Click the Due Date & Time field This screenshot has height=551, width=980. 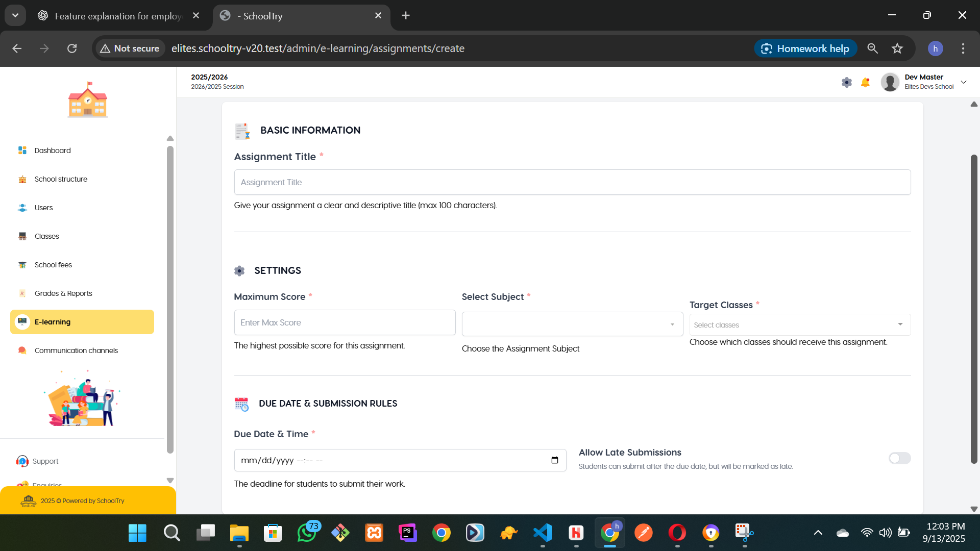tap(400, 460)
